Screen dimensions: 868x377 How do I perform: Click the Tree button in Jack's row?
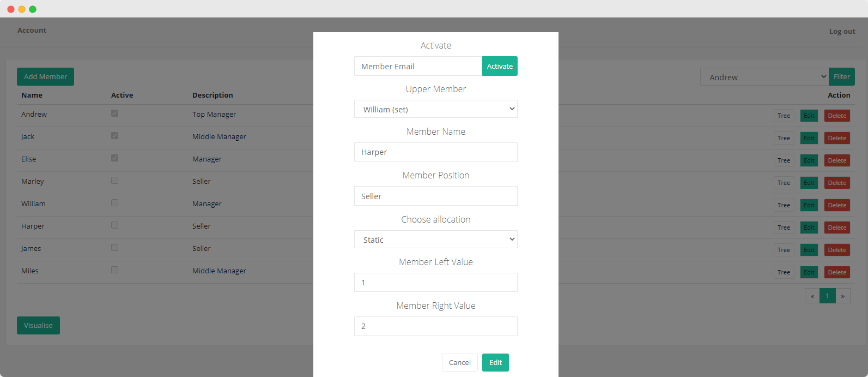coord(784,138)
